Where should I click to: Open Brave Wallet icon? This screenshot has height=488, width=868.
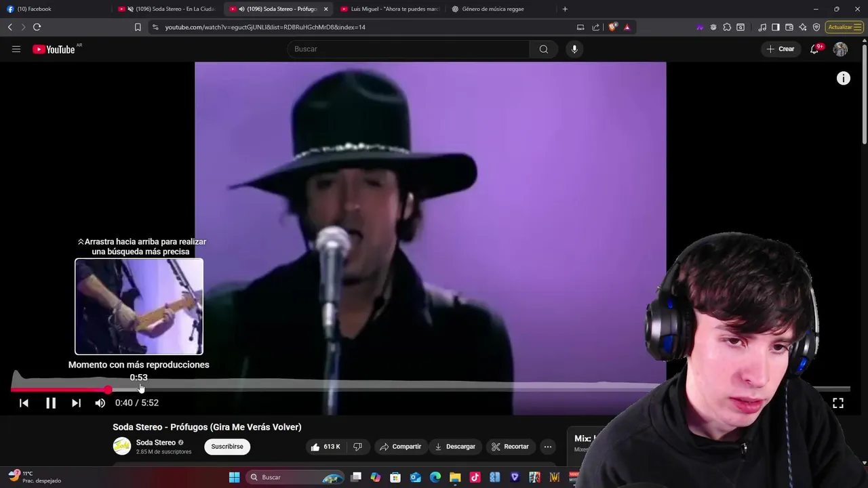pos(789,27)
